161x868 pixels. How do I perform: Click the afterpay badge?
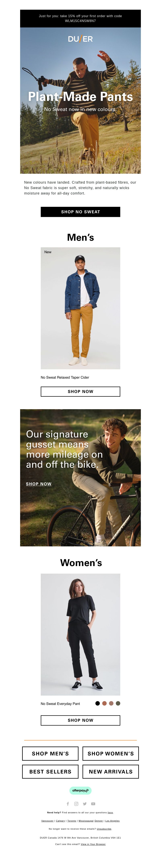pos(80,790)
